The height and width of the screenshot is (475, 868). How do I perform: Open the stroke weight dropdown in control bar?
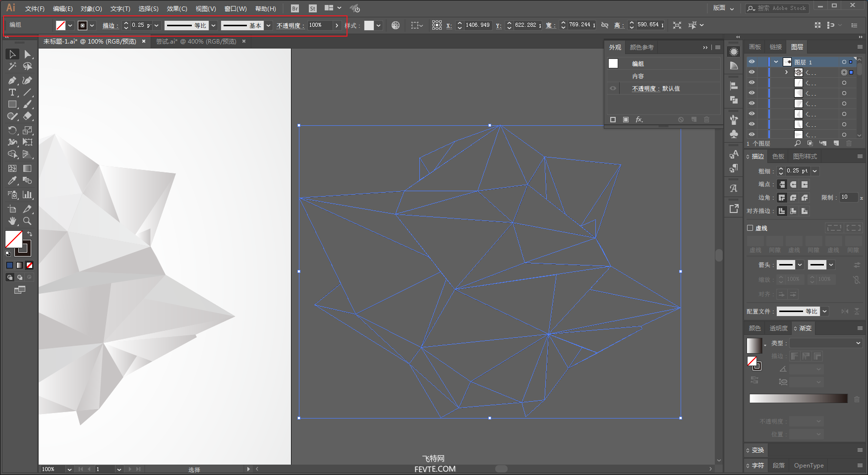[157, 25]
